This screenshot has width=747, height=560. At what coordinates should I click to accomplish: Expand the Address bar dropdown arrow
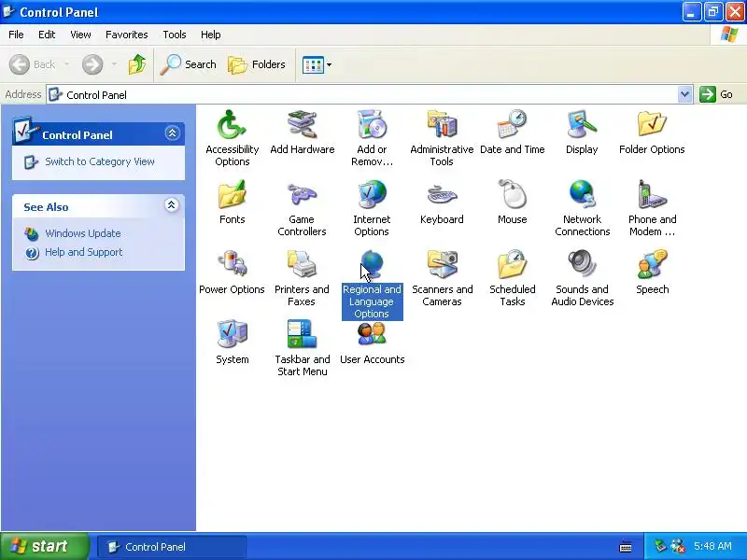684,94
